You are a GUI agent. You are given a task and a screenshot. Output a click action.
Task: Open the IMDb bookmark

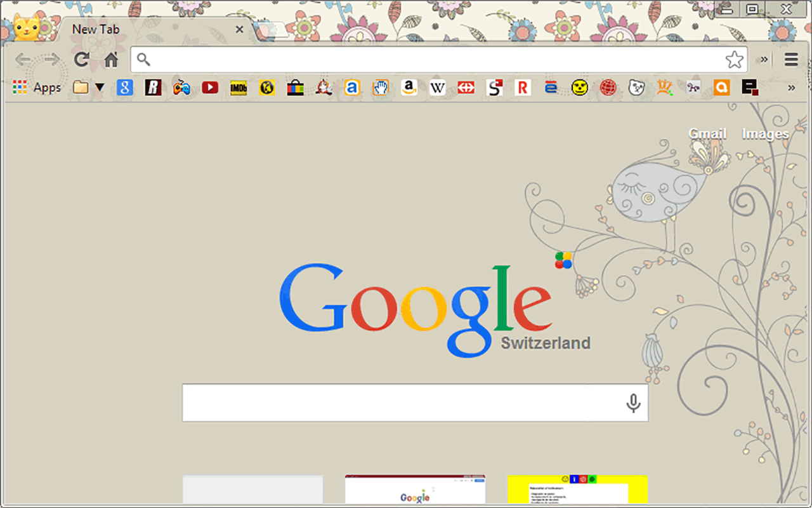click(x=239, y=88)
